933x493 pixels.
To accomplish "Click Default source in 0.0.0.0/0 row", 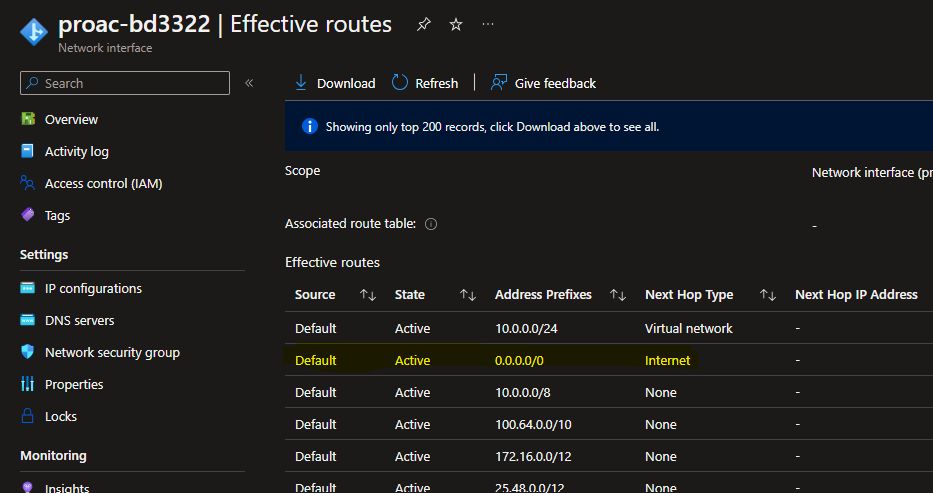I will click(x=315, y=360).
